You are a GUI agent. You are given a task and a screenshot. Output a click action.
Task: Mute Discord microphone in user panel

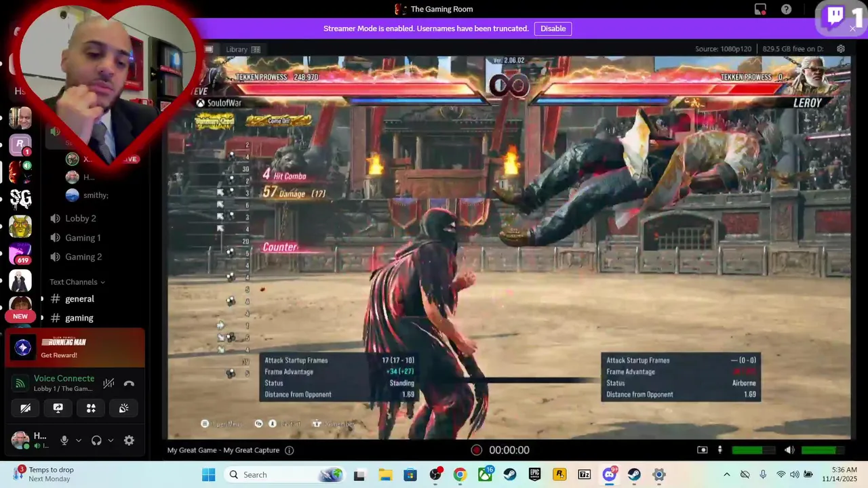point(64,440)
